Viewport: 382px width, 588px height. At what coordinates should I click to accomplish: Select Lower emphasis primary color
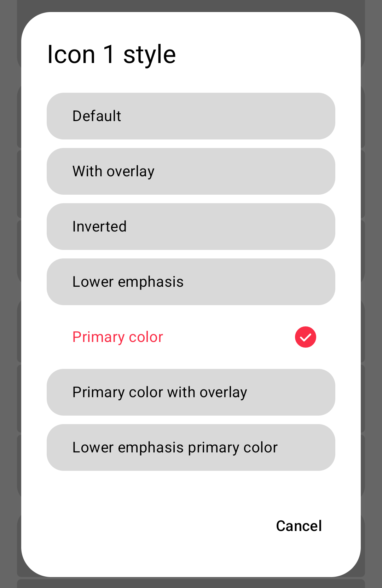[x=191, y=447]
